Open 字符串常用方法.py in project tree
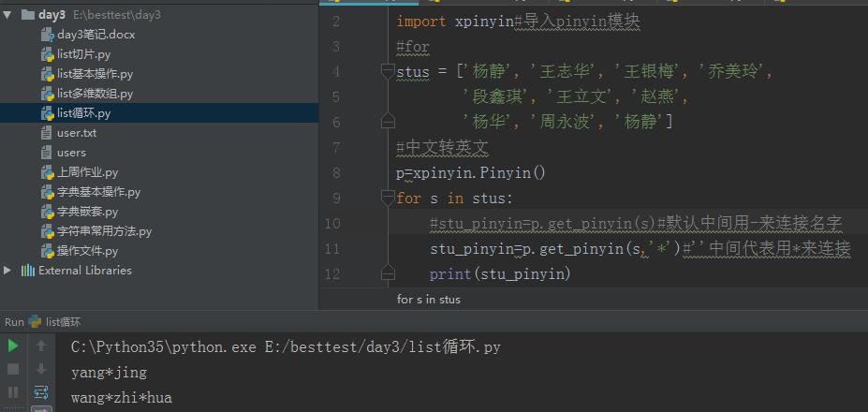Screen dimensions: 868x412 (x=104, y=231)
